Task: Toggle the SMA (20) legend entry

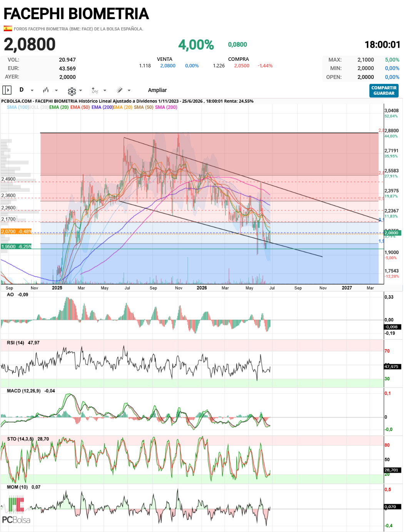Action: pos(123,107)
